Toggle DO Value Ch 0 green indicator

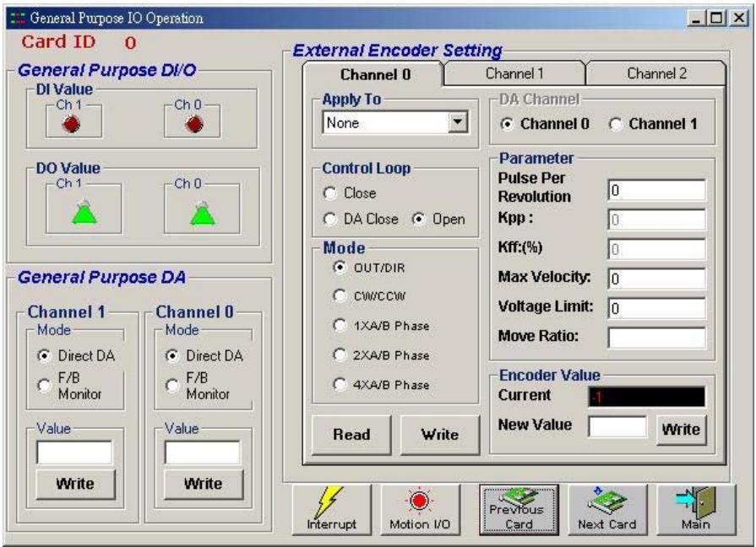click(x=203, y=213)
